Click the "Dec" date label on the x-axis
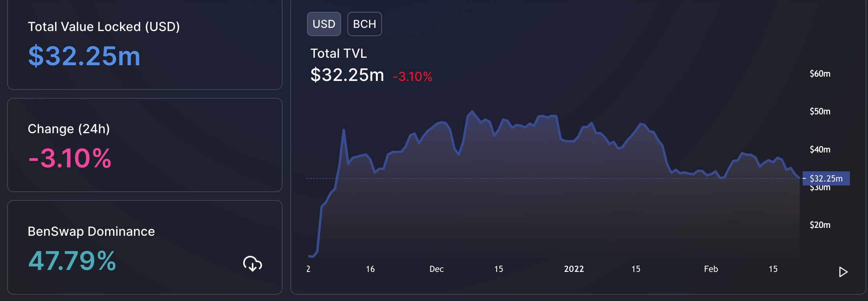Image resolution: width=868 pixels, height=301 pixels. click(436, 269)
